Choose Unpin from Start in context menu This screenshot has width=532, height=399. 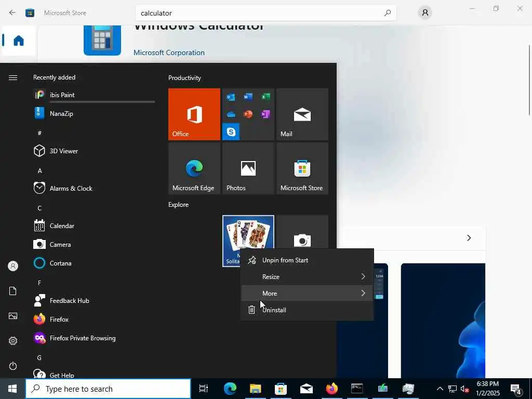tap(307, 260)
